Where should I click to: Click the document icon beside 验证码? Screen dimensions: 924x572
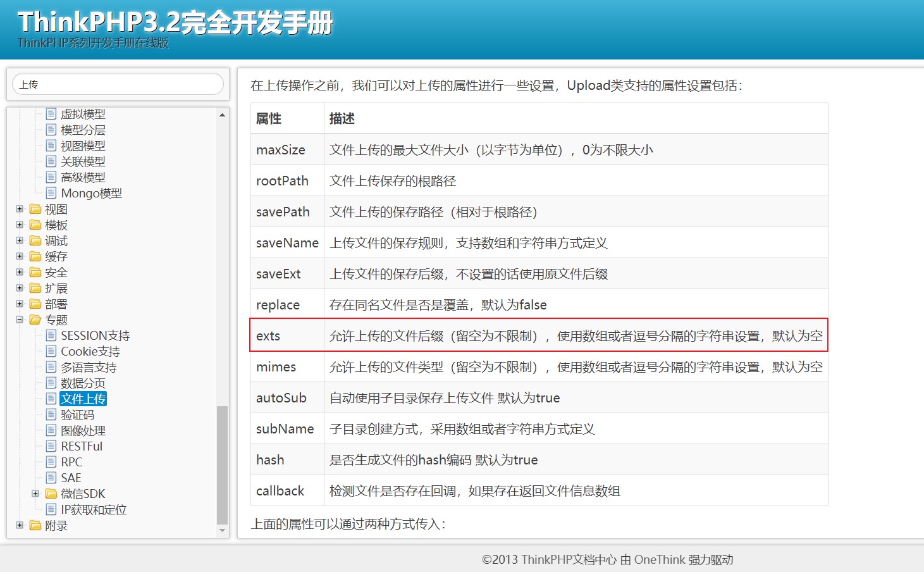[x=51, y=414]
